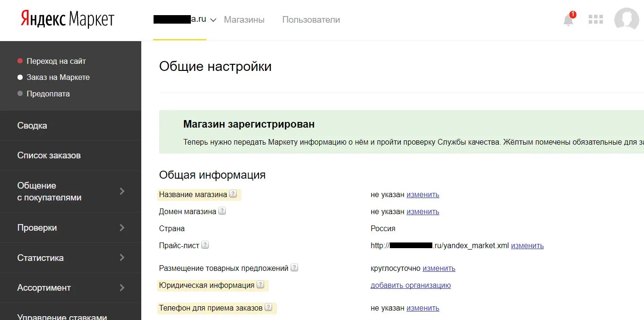Go to the Яндекс Маркет logo home
This screenshot has height=320, width=644.
(x=68, y=19)
